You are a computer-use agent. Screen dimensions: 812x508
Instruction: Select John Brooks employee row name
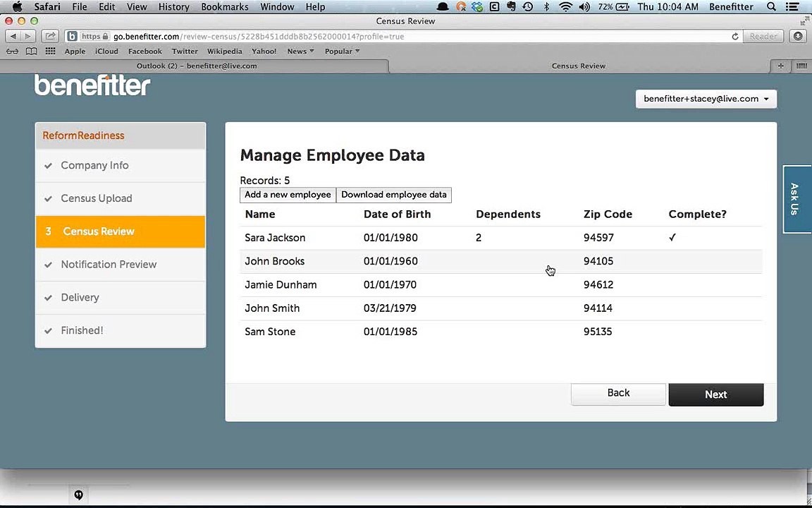[x=274, y=261]
